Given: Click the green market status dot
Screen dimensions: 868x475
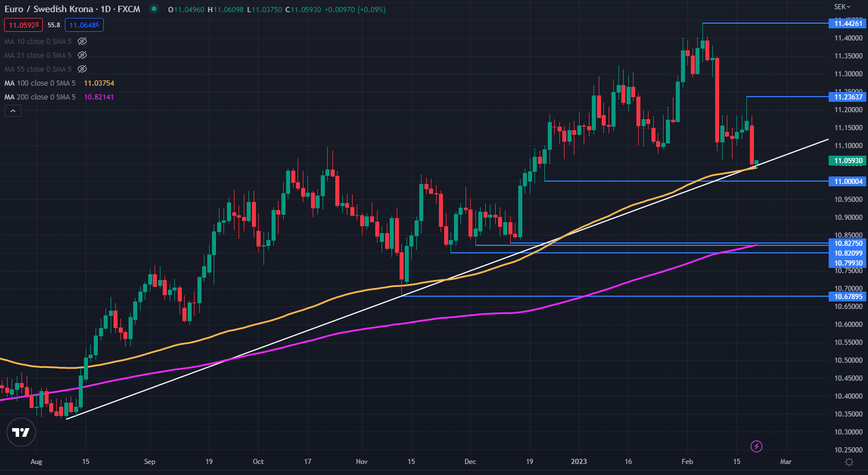Looking at the screenshot, I should 153,9.
